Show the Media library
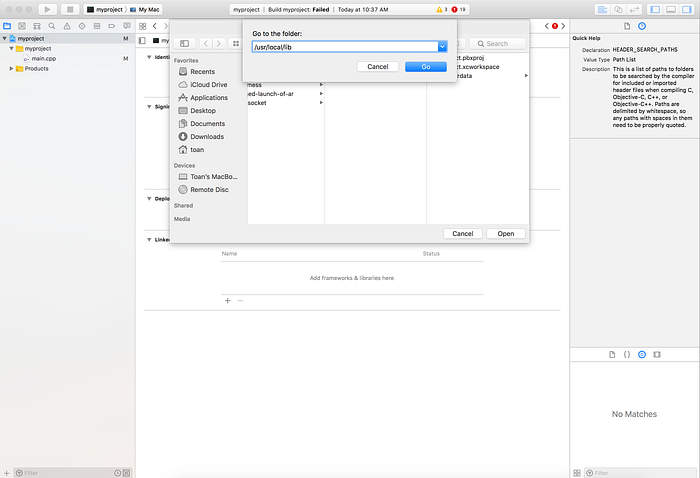The height and width of the screenshot is (478, 700). pyautogui.click(x=657, y=354)
